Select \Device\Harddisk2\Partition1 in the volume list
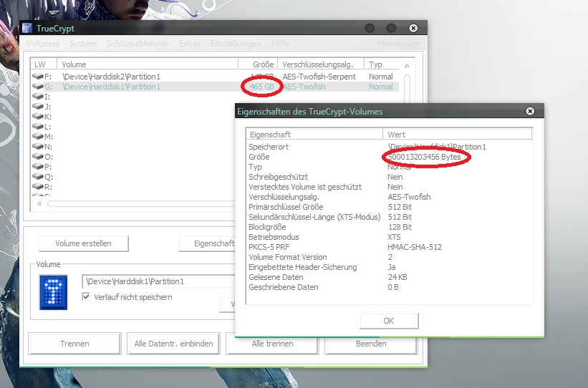588x388 pixels. 112,77
